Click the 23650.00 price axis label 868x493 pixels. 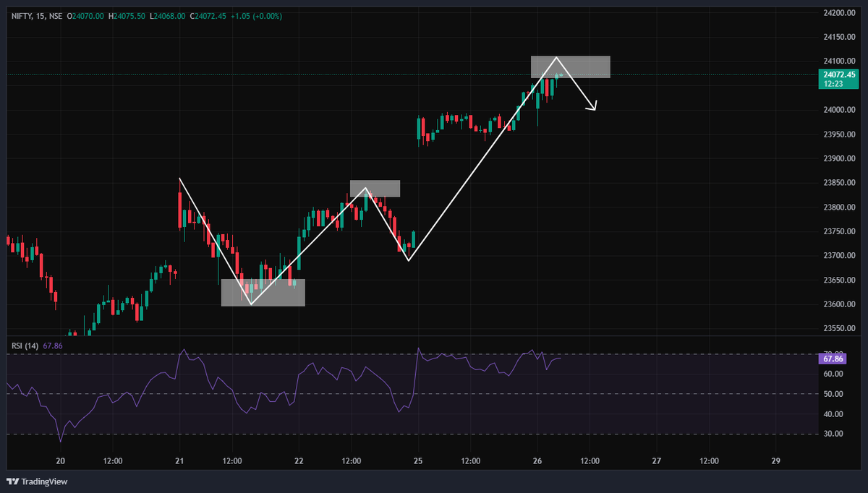[x=839, y=280]
